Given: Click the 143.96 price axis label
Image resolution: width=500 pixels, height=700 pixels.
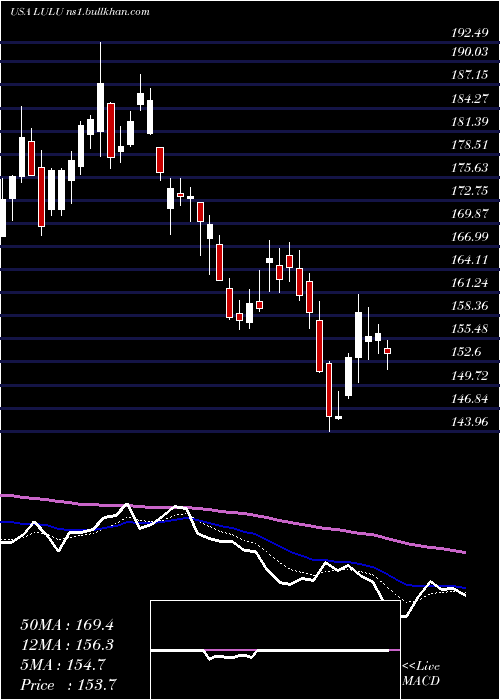Looking at the screenshot, I should click(470, 421).
